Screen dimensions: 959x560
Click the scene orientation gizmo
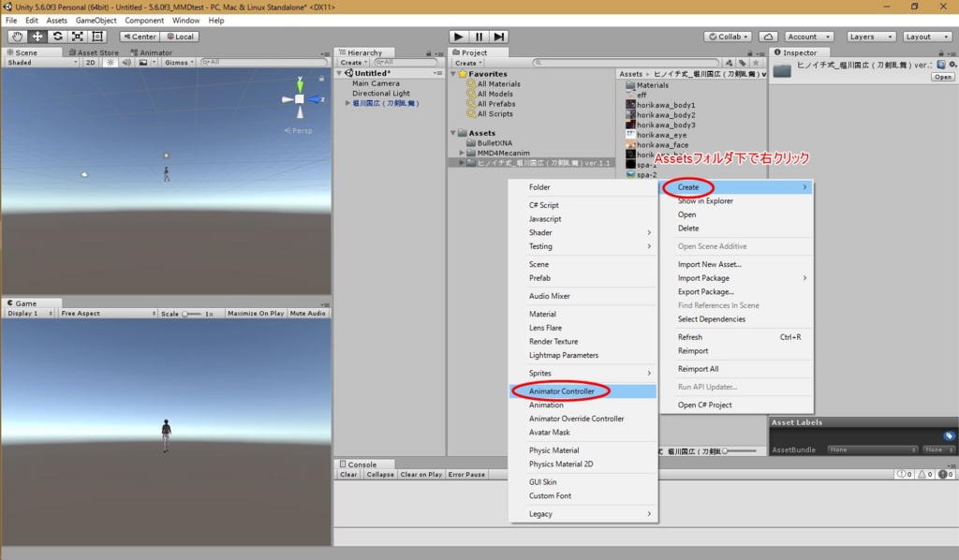[300, 99]
